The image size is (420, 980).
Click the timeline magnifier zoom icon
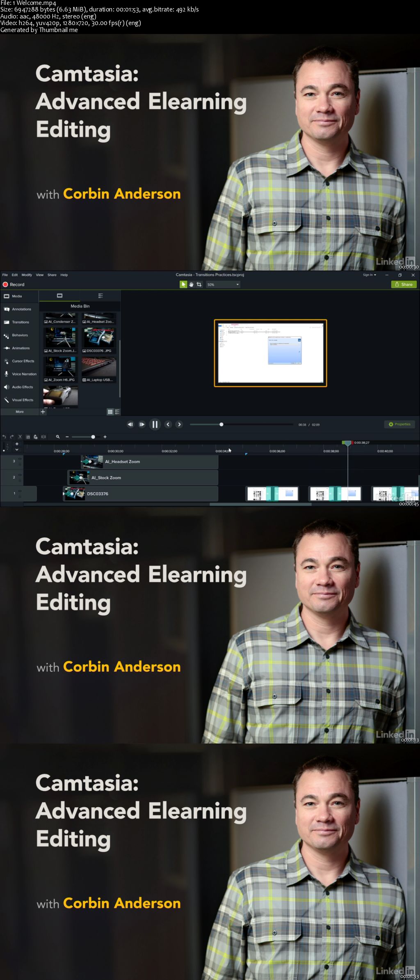(x=58, y=437)
